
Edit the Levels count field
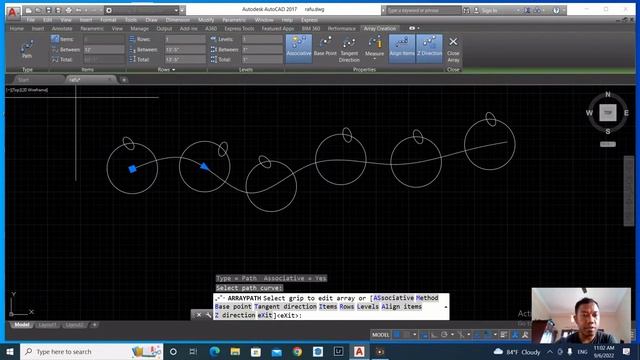click(x=262, y=39)
